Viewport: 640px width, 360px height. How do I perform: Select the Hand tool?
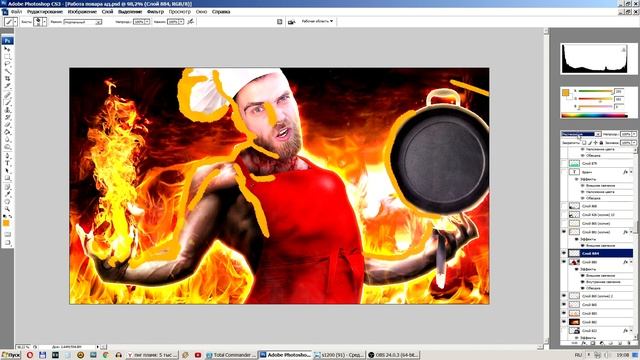coord(7,201)
